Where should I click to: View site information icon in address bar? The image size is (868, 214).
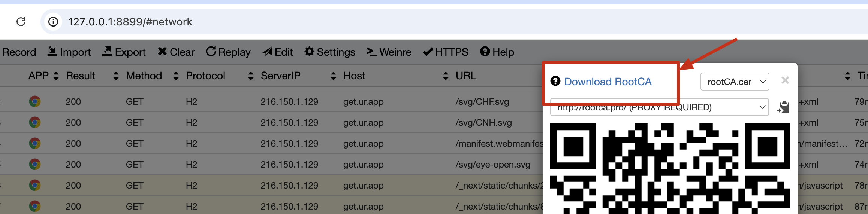tap(53, 22)
